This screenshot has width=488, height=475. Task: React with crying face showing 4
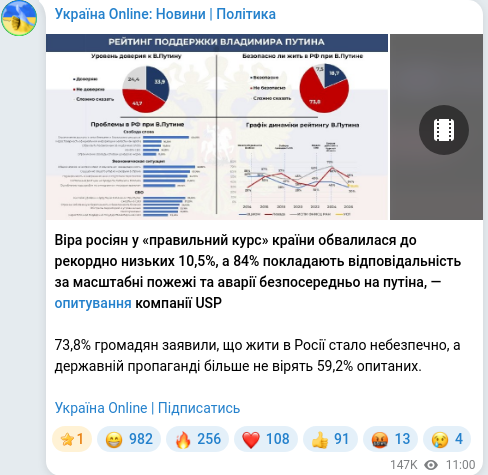[447, 439]
